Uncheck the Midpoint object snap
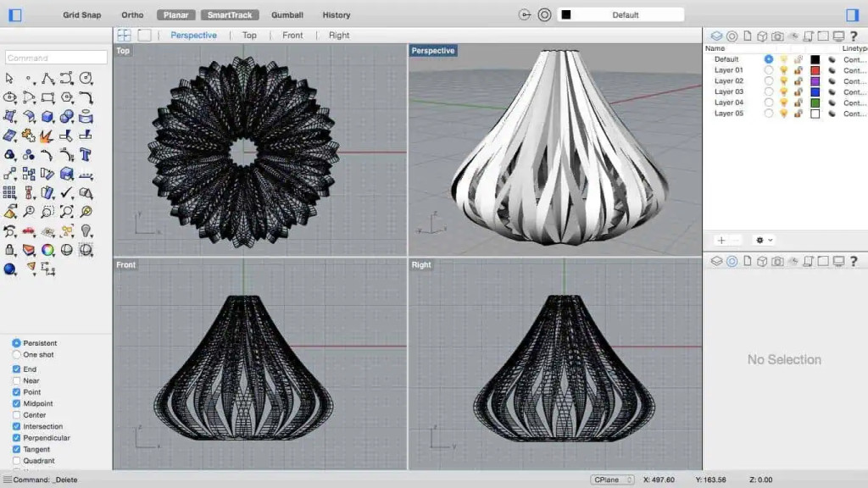Viewport: 868px width, 488px height. (17, 404)
